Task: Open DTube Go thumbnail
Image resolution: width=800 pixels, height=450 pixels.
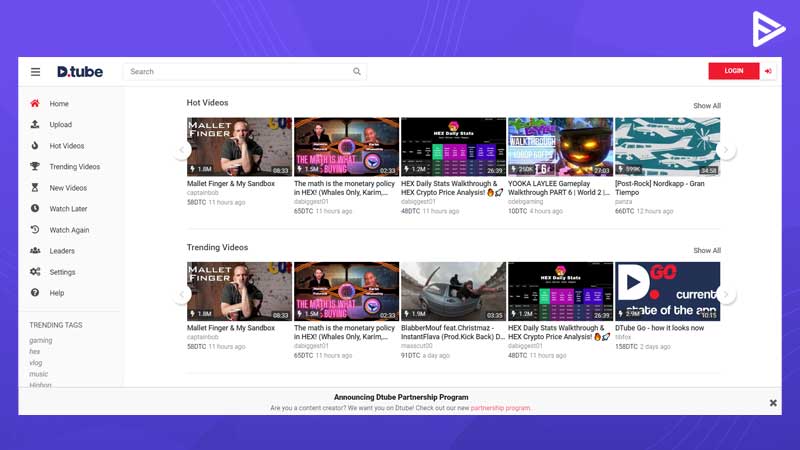Action: 667,291
